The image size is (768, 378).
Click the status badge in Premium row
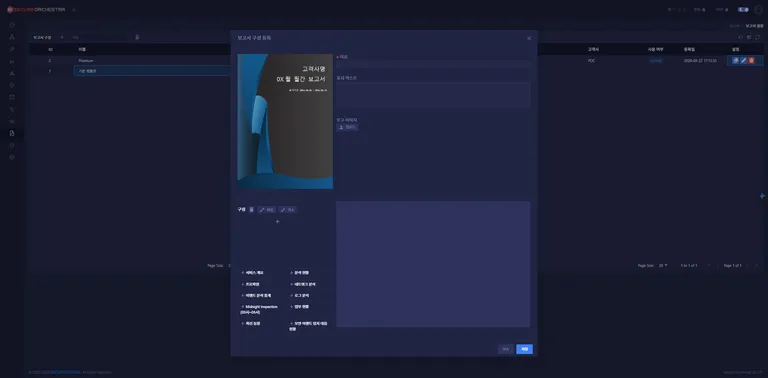click(655, 61)
